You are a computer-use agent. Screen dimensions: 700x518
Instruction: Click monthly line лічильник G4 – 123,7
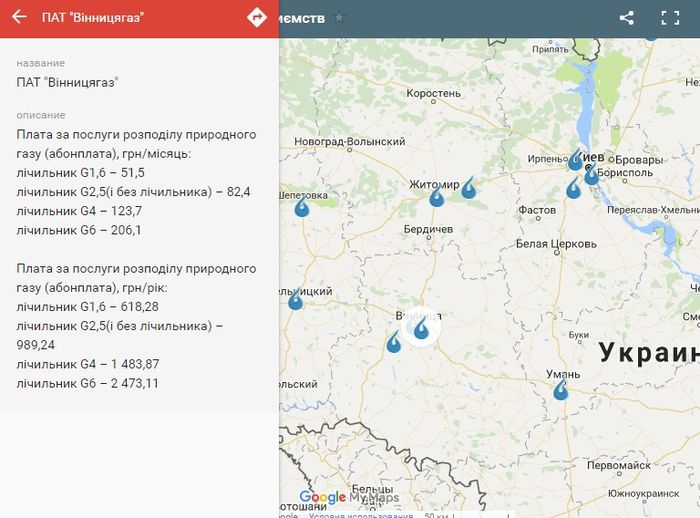tap(79, 211)
